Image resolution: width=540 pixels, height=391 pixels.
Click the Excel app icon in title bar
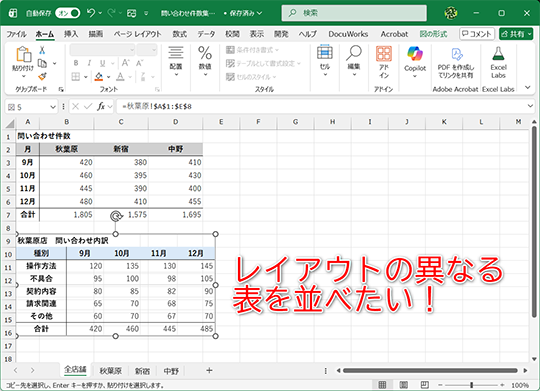tap(13, 13)
